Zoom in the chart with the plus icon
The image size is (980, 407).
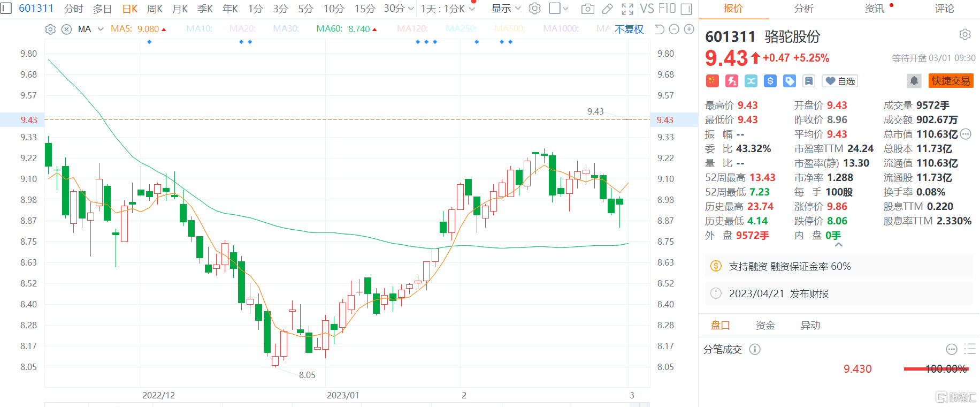(689, 29)
